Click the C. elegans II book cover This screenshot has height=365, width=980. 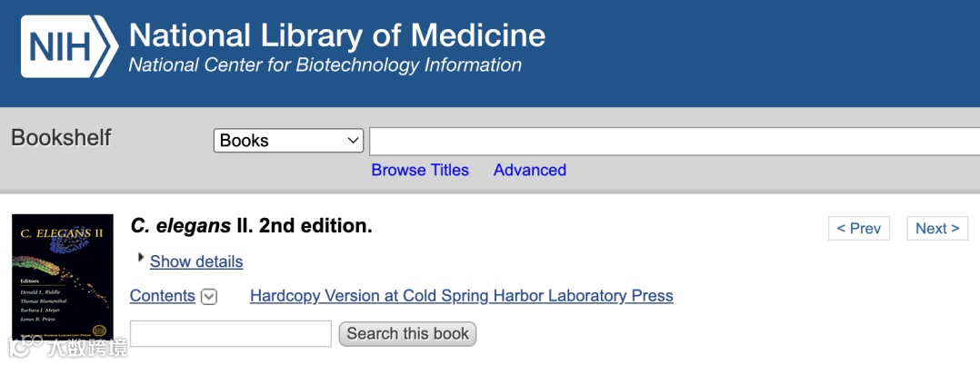pos(63,276)
